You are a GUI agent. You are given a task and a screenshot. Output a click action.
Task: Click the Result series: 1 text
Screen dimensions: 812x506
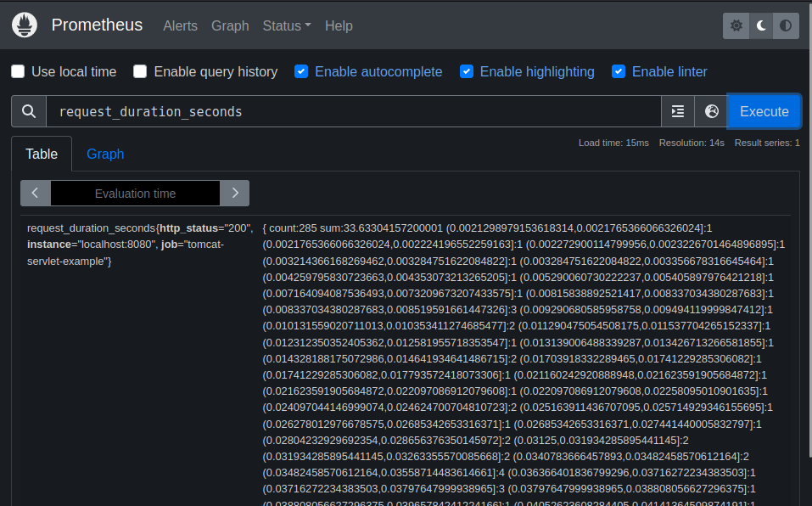pos(767,143)
